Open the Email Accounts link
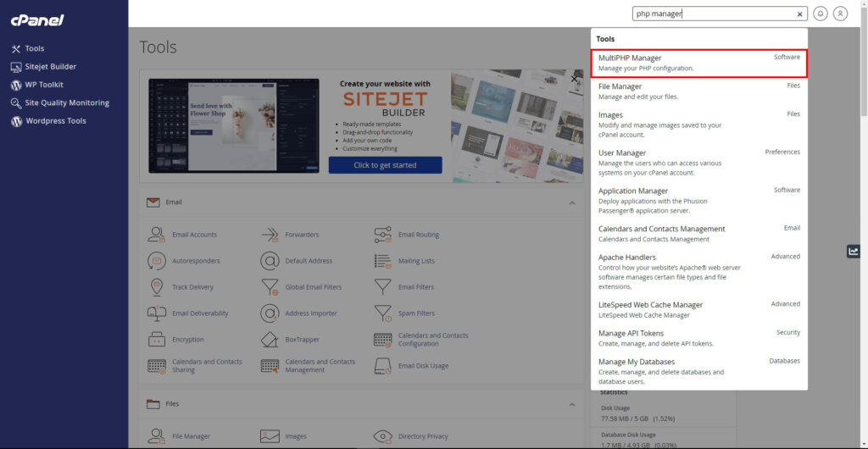Viewport: 868px width, 449px height. click(x=194, y=235)
